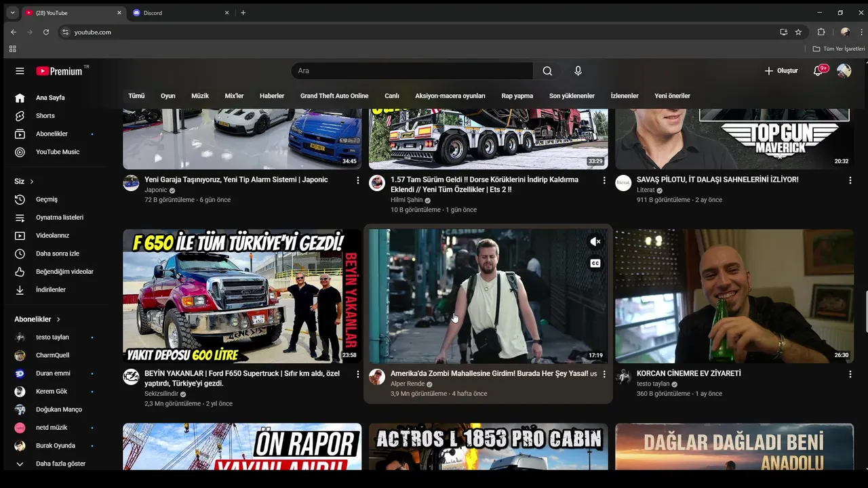Select the Haberler filter chip
Image resolution: width=868 pixels, height=488 pixels.
coord(272,96)
